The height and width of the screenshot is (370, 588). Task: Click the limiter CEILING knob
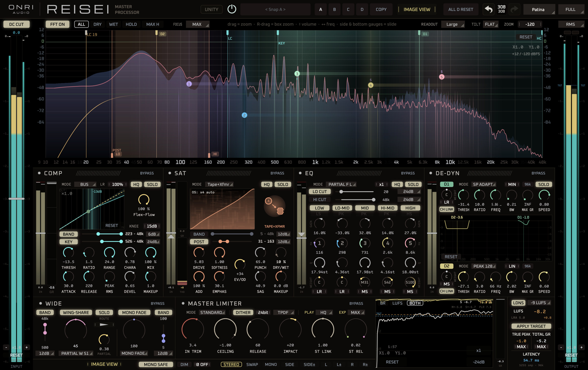[x=225, y=329]
